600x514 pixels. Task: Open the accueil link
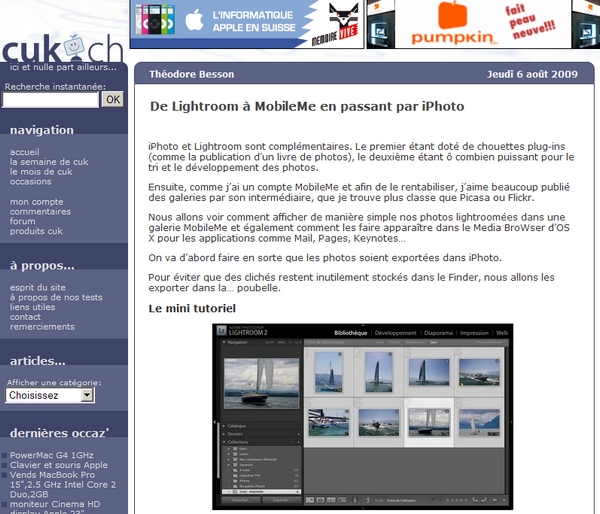click(24, 152)
